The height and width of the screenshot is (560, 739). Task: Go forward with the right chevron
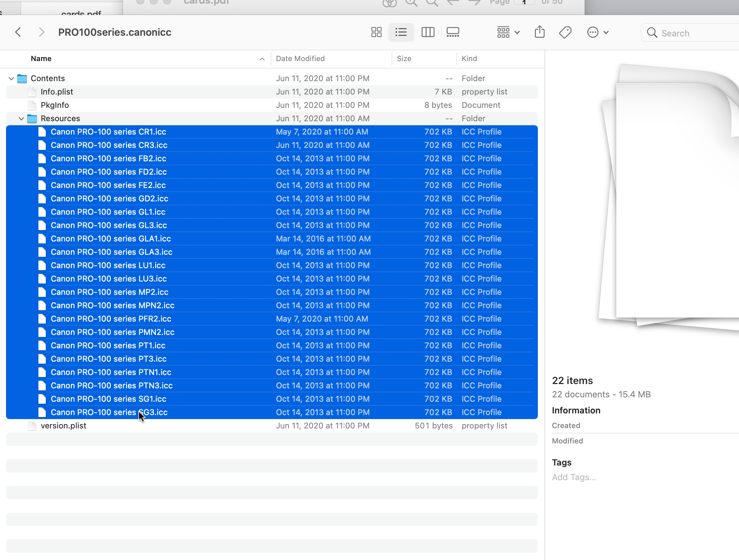point(41,32)
